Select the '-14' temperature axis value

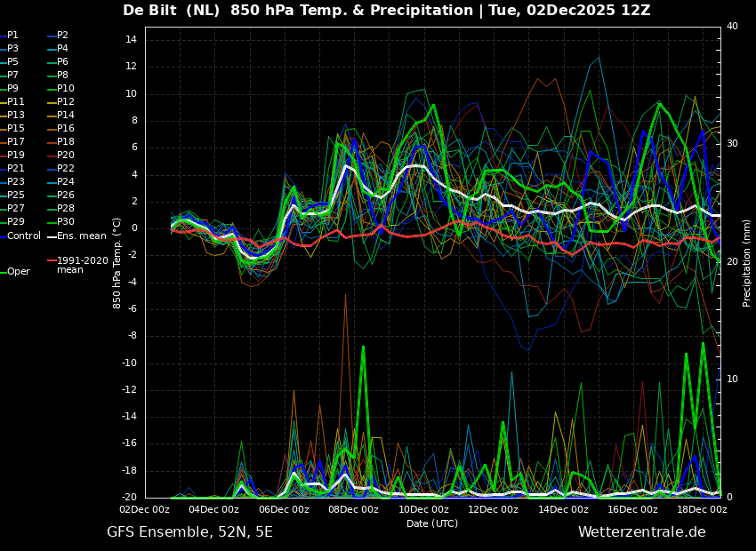[130, 417]
